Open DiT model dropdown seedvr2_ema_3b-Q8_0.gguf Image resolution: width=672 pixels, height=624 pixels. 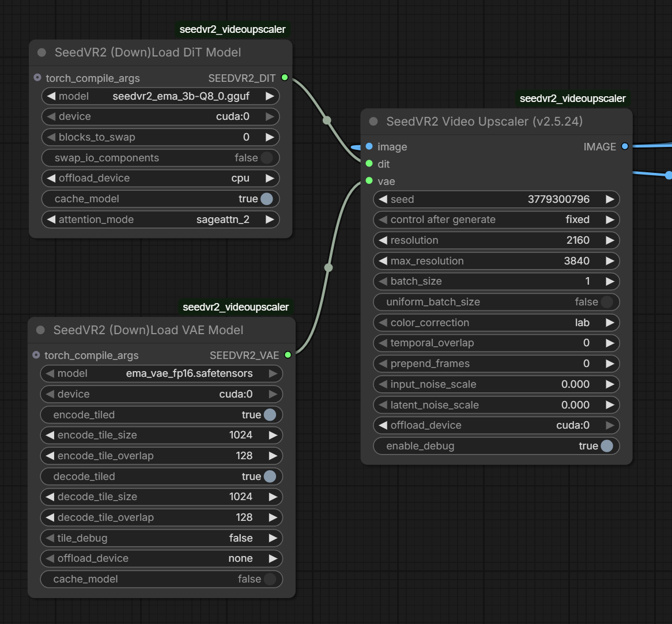pos(161,96)
